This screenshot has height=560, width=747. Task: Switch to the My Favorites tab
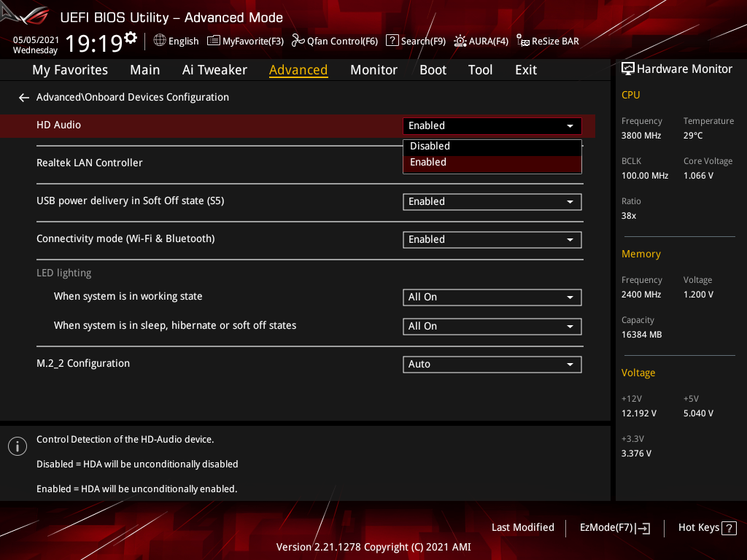[70, 70]
